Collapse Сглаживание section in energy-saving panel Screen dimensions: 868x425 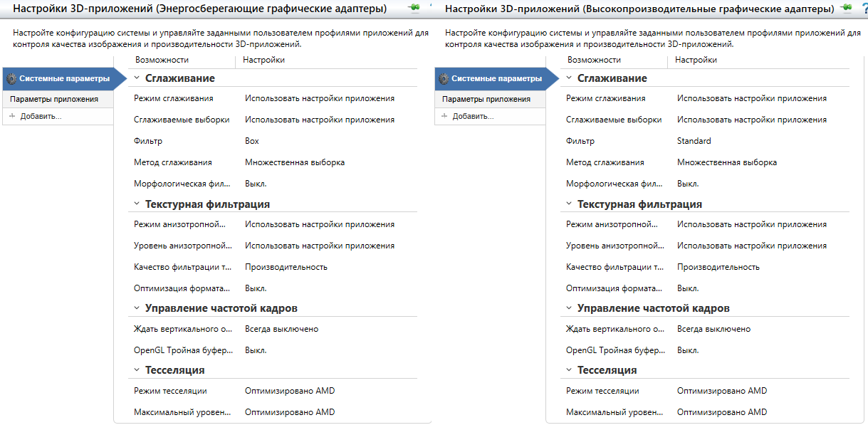coord(136,78)
